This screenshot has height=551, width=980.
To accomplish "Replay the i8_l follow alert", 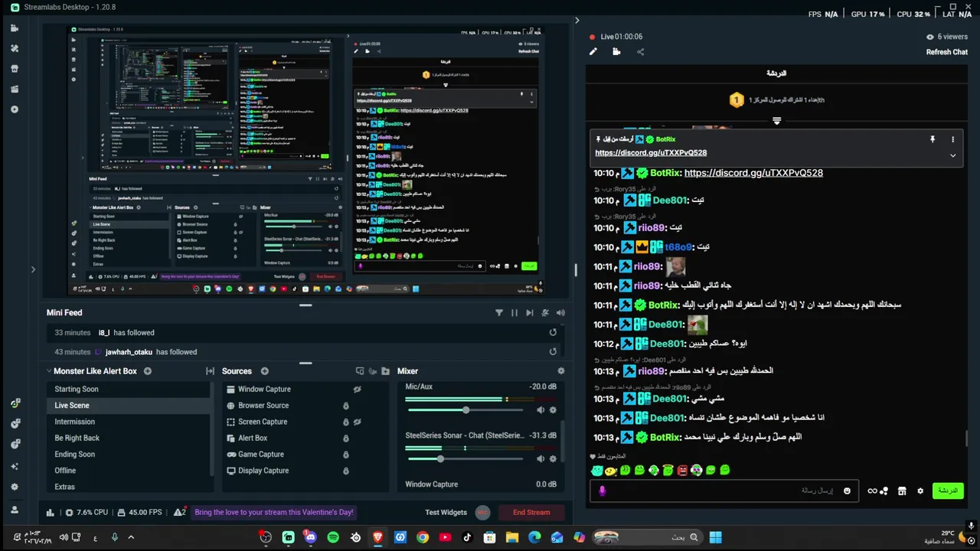I will tap(553, 332).
